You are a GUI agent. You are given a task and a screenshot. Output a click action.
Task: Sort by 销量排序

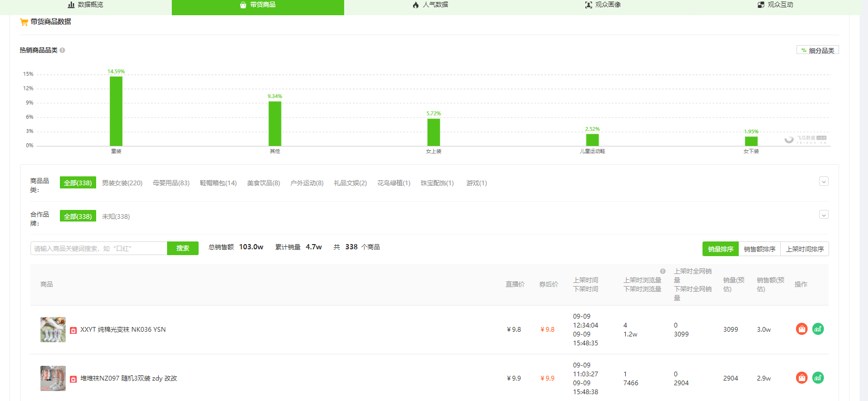pyautogui.click(x=720, y=249)
